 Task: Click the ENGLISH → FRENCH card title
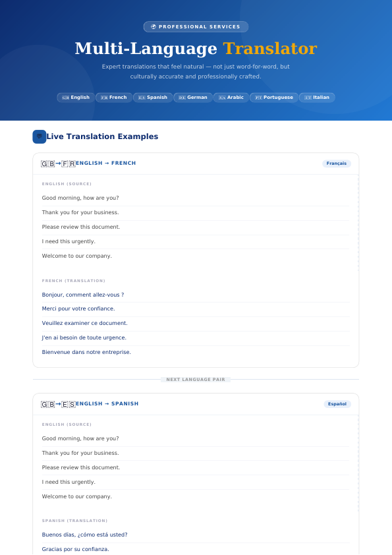click(x=106, y=163)
